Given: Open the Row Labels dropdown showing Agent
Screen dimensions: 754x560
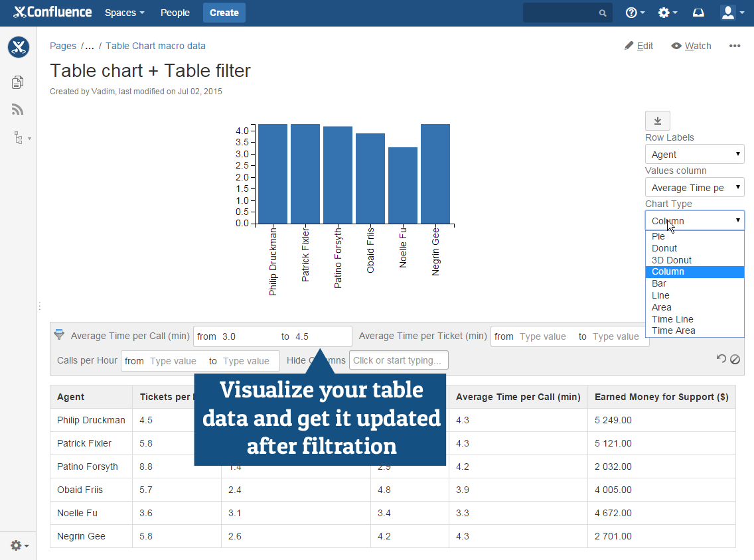Looking at the screenshot, I should click(694, 153).
